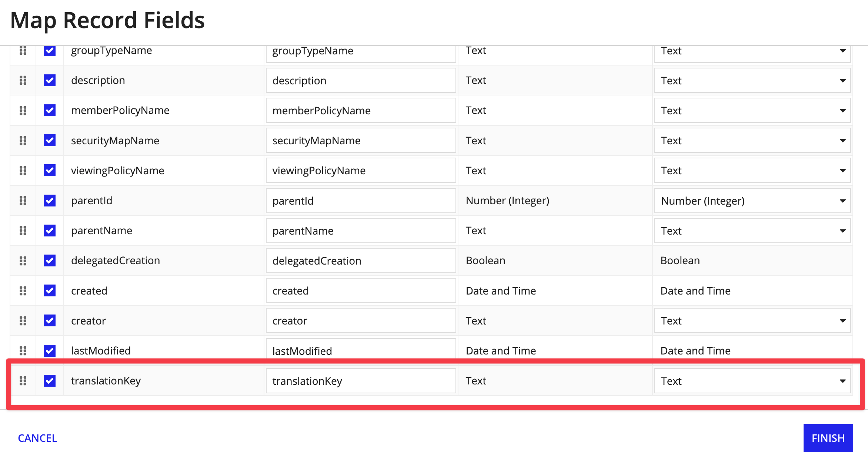Open the parentId Number (Integer) type dropdown
868x464 pixels.
[752, 201]
